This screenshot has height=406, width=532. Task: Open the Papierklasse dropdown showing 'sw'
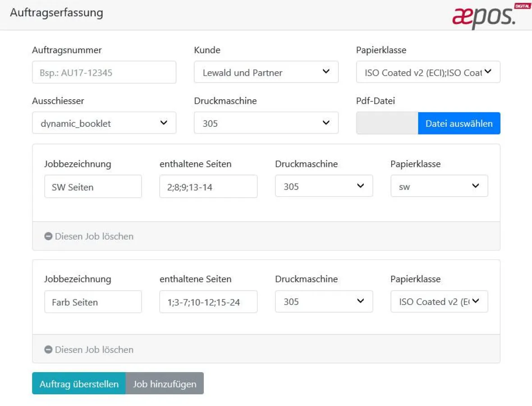pyautogui.click(x=439, y=186)
